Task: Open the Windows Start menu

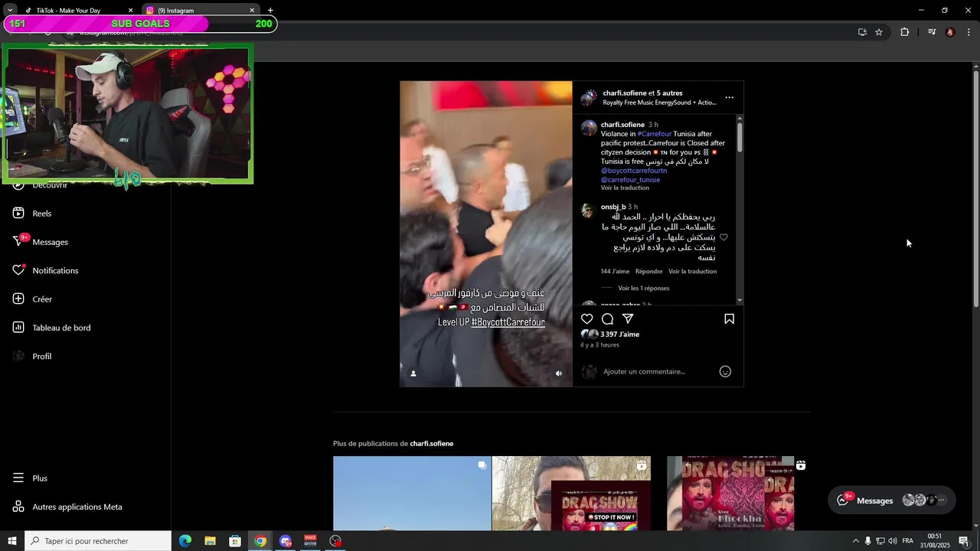Action: (x=12, y=541)
